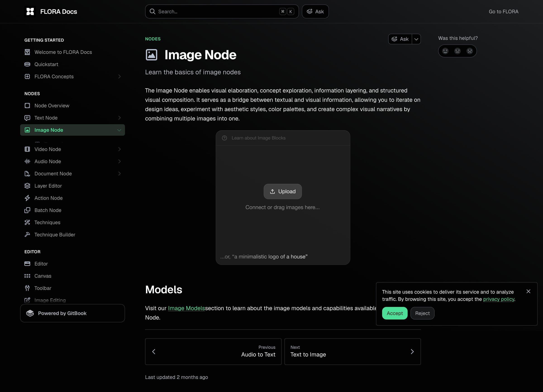Go to the previous page Audio to Text
The image size is (543, 392).
pos(213,351)
